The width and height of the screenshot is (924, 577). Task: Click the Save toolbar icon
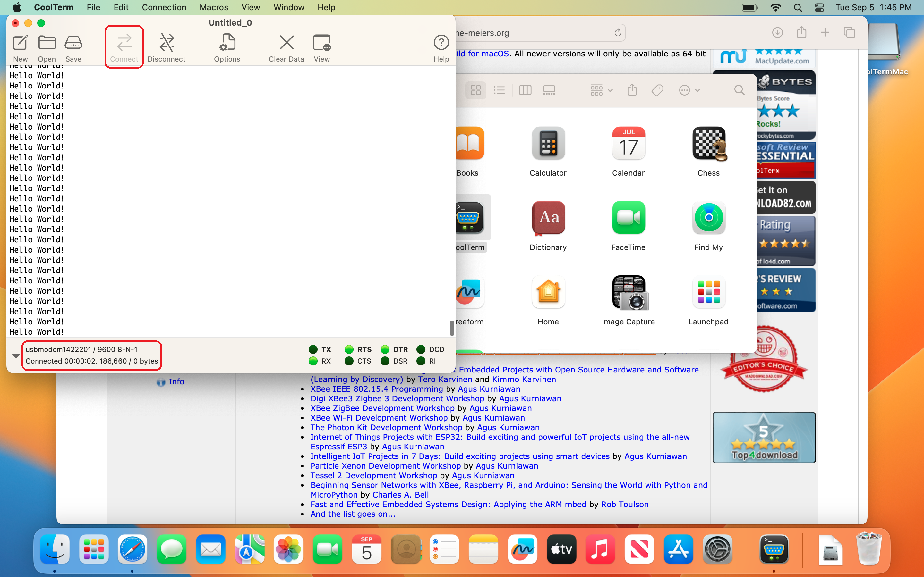coord(73,48)
